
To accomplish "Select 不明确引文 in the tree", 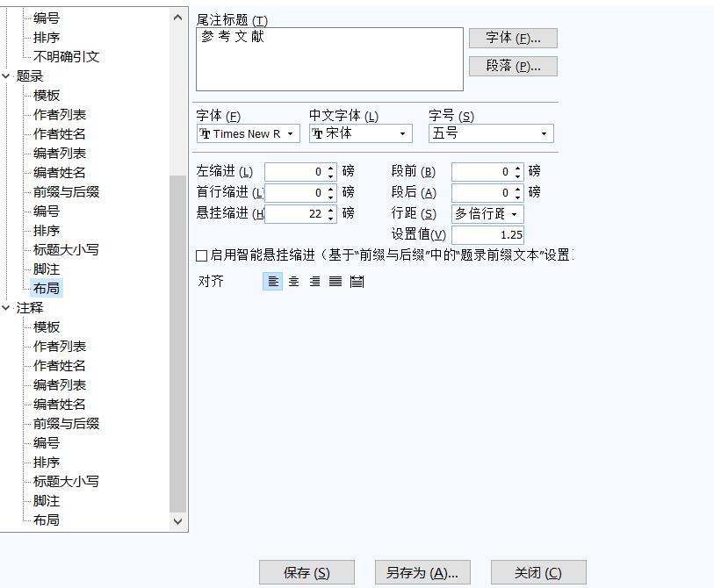I will point(66,56).
